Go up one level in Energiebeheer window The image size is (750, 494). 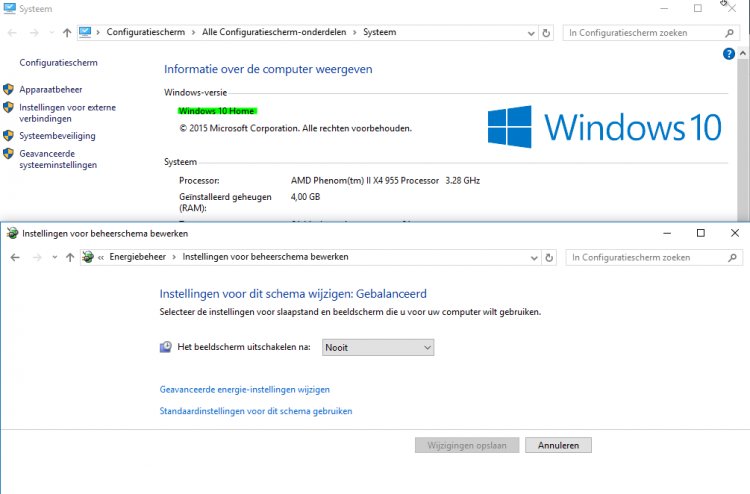point(70,257)
